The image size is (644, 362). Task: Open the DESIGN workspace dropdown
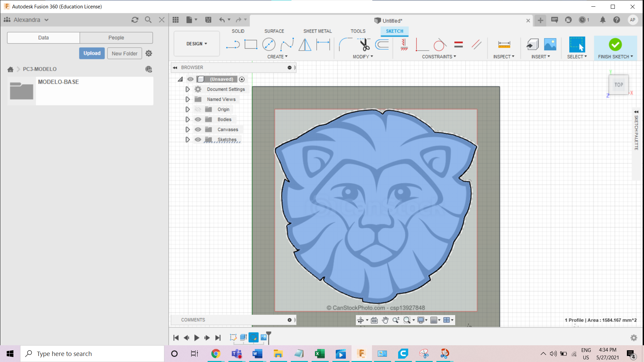[197, 44]
